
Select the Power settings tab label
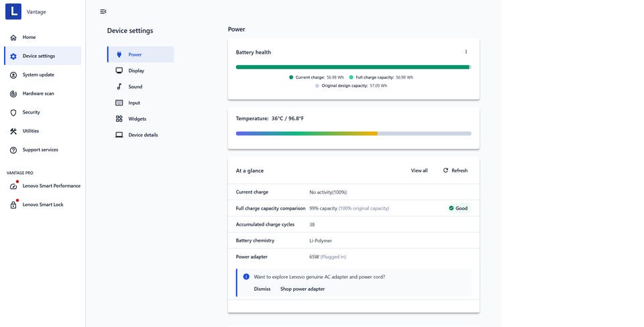coord(135,54)
